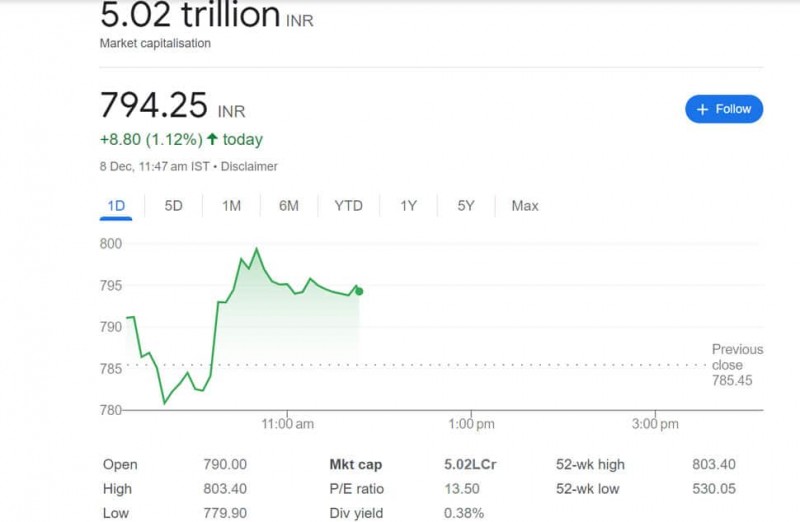Screen dimensions: 800x522
Task: Click the 52-wk high value 803.40
Action: coord(713,465)
